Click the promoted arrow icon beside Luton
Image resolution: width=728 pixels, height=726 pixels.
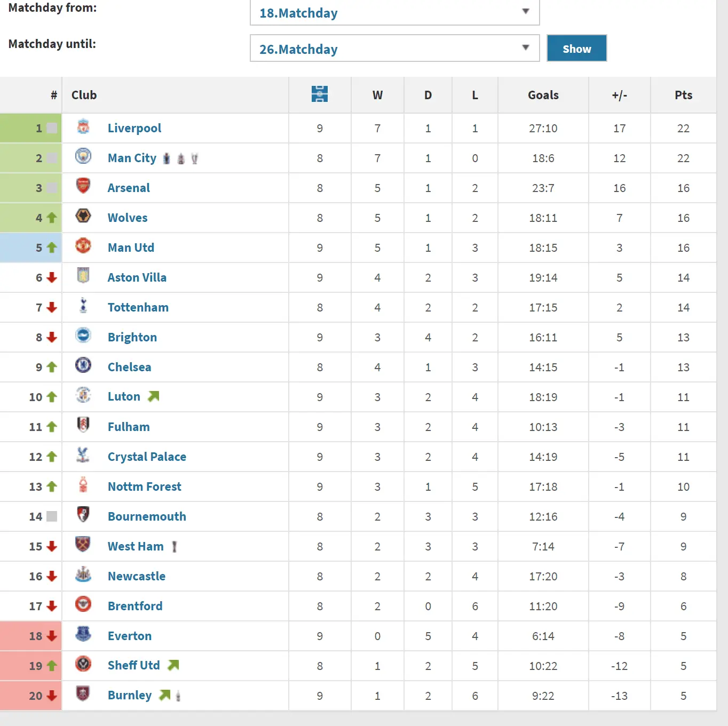154,396
